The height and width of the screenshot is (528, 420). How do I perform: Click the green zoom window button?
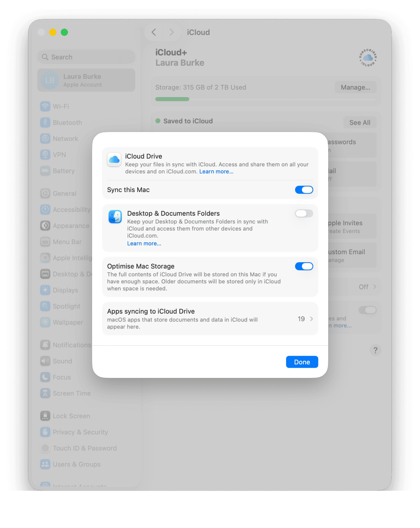(x=64, y=32)
